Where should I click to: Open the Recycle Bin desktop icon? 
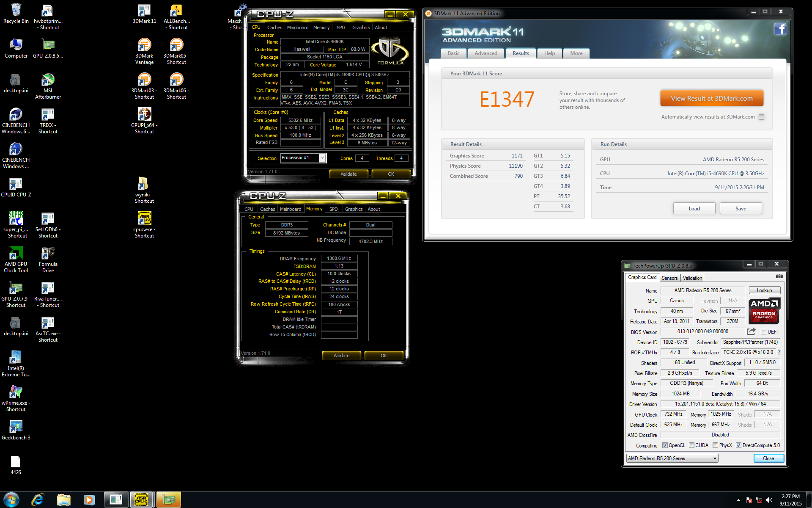[x=16, y=14]
